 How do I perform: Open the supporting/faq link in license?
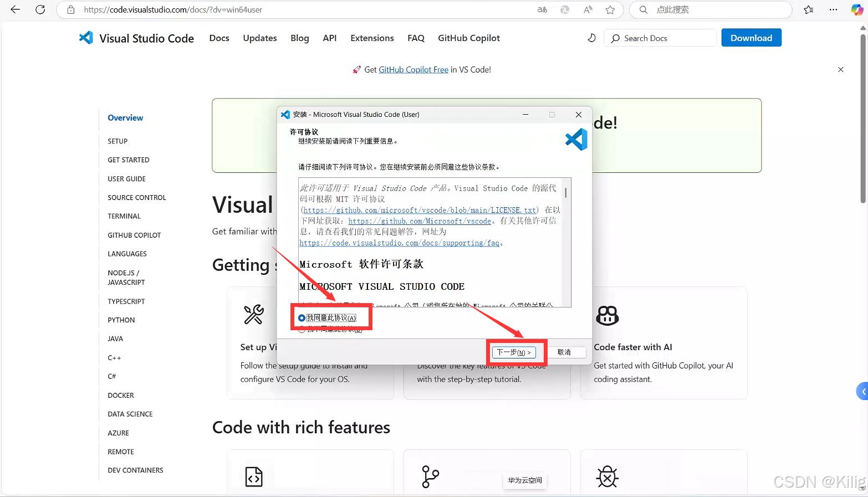click(x=399, y=243)
